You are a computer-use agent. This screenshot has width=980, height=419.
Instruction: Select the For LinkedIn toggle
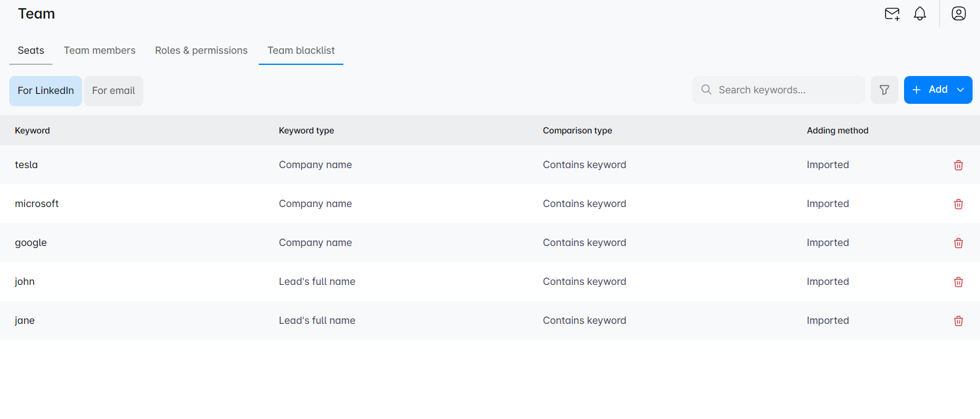pyautogui.click(x=46, y=91)
